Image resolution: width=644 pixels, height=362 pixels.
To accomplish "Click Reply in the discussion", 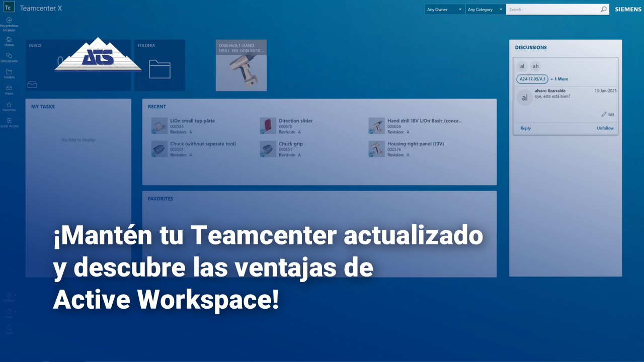I will [525, 128].
